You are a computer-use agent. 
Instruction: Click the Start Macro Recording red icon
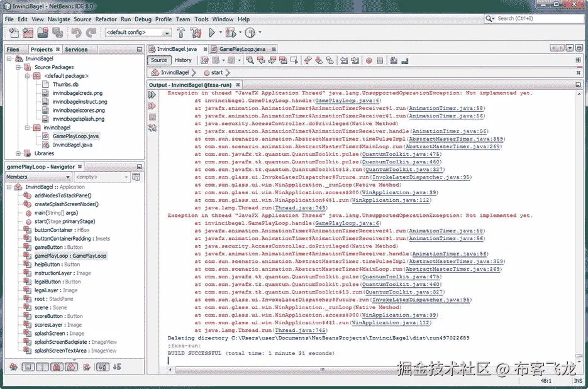click(x=369, y=60)
